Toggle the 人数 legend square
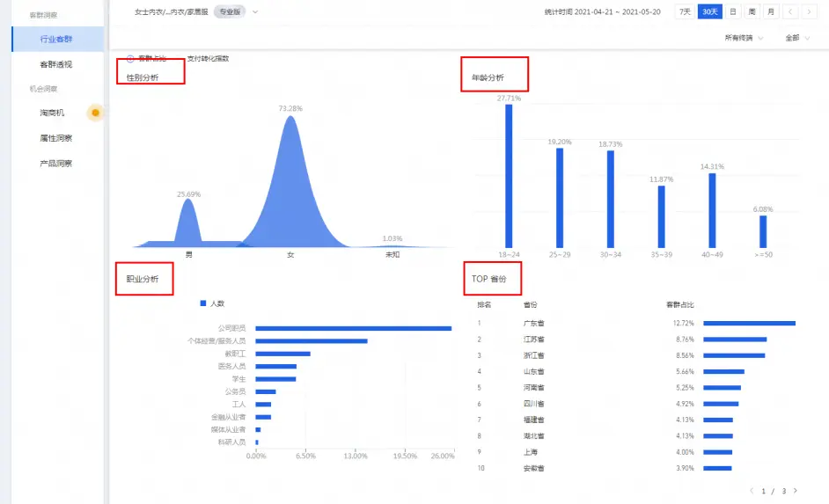 pos(203,303)
